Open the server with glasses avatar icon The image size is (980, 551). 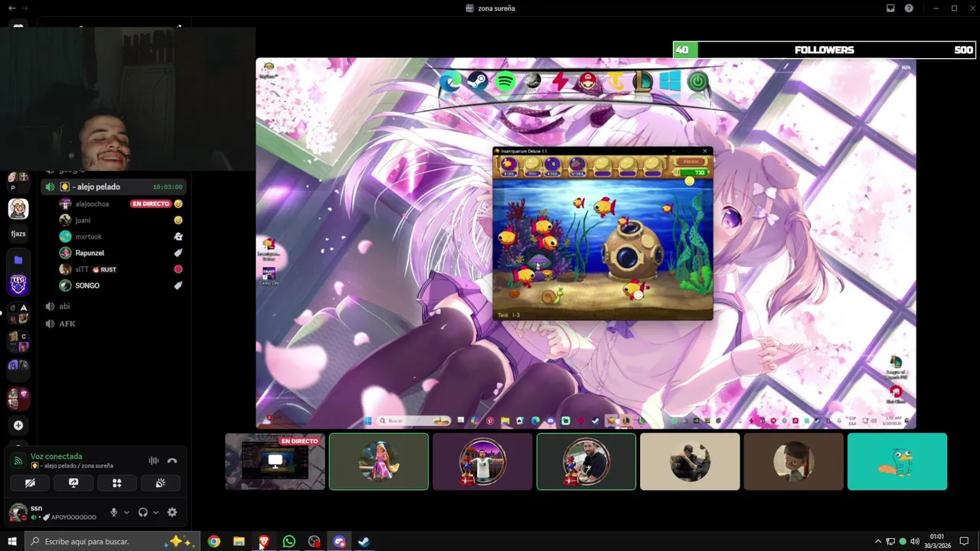click(18, 208)
